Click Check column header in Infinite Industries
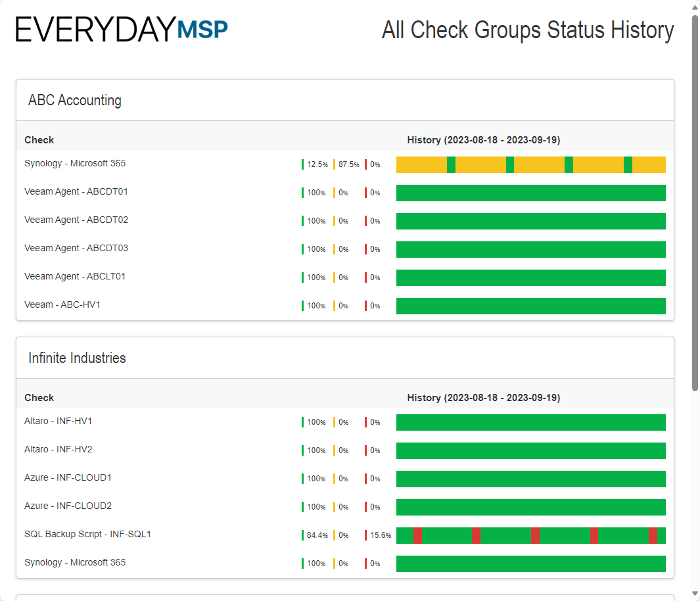The width and height of the screenshot is (700, 601). click(39, 398)
